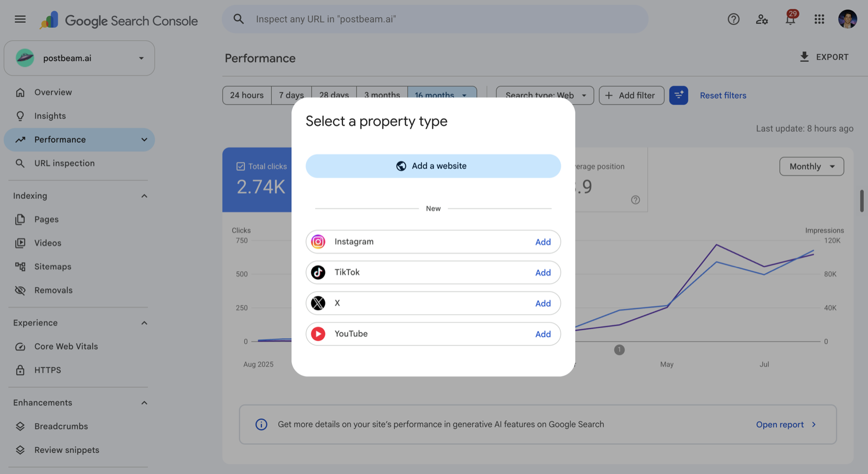Click the TikTok logo icon
Image resolution: width=868 pixels, height=474 pixels.
318,273
